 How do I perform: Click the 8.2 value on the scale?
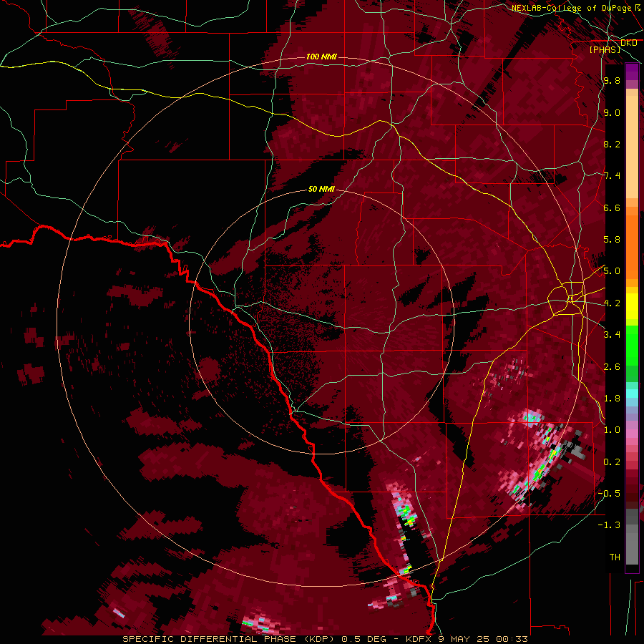(612, 144)
